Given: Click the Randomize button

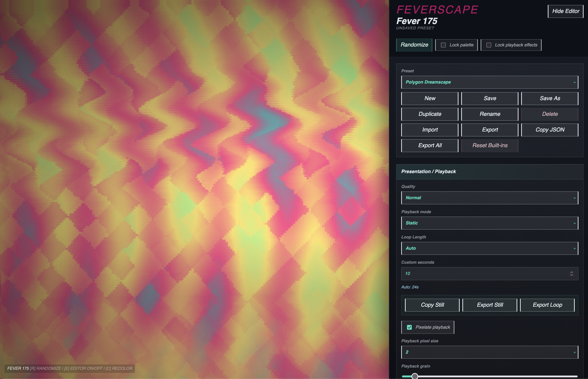Looking at the screenshot, I should pyautogui.click(x=414, y=45).
